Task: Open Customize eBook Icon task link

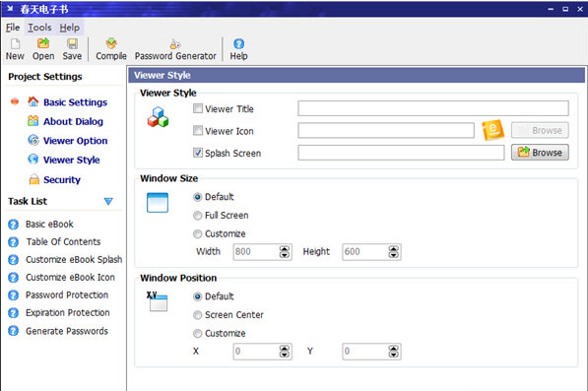Action: click(x=70, y=277)
